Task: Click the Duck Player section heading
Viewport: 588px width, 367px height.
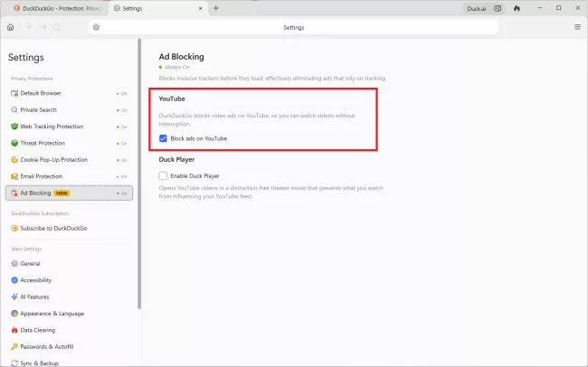Action: pyautogui.click(x=176, y=159)
